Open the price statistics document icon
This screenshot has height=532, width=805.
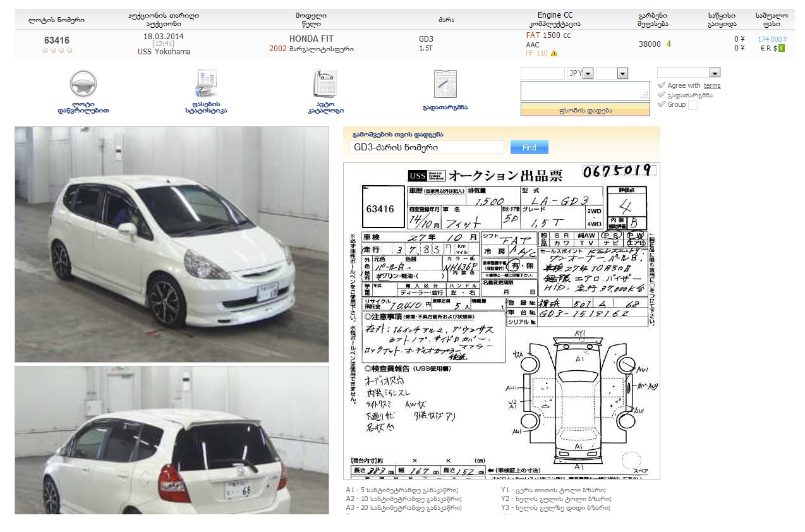point(206,83)
